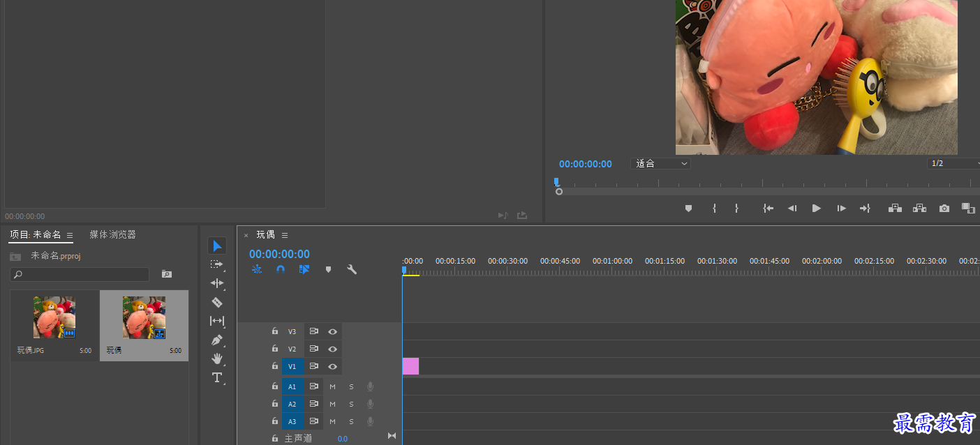The image size is (980, 445).
Task: Lock the master track 主声道
Action: coord(275,438)
